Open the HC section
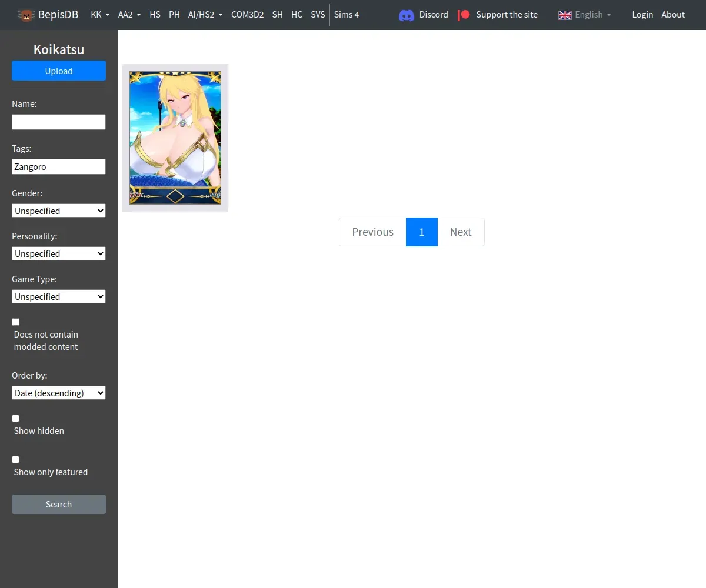Screen dimensions: 706x588 [297, 15]
